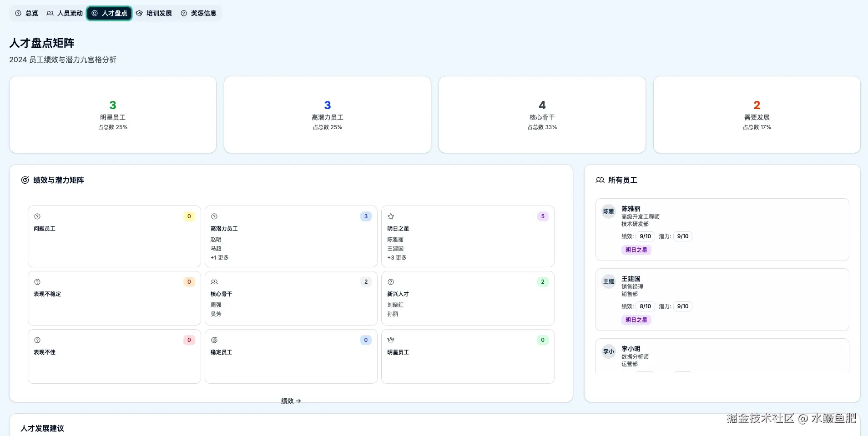Click the 绩效与潜力矩阵 target icon
This screenshot has width=868, height=436.
[25, 180]
